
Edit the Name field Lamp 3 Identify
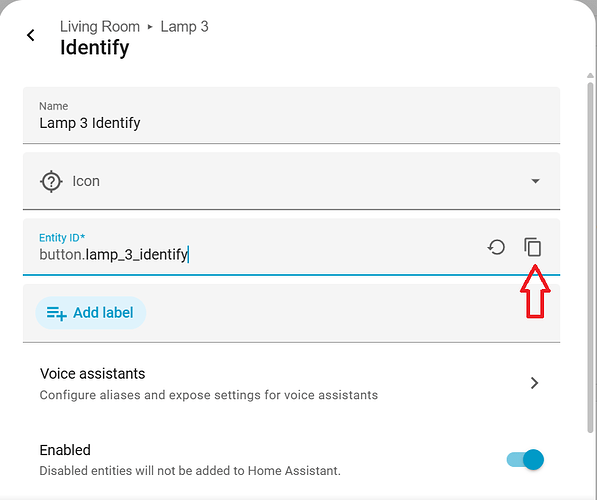tap(291, 115)
